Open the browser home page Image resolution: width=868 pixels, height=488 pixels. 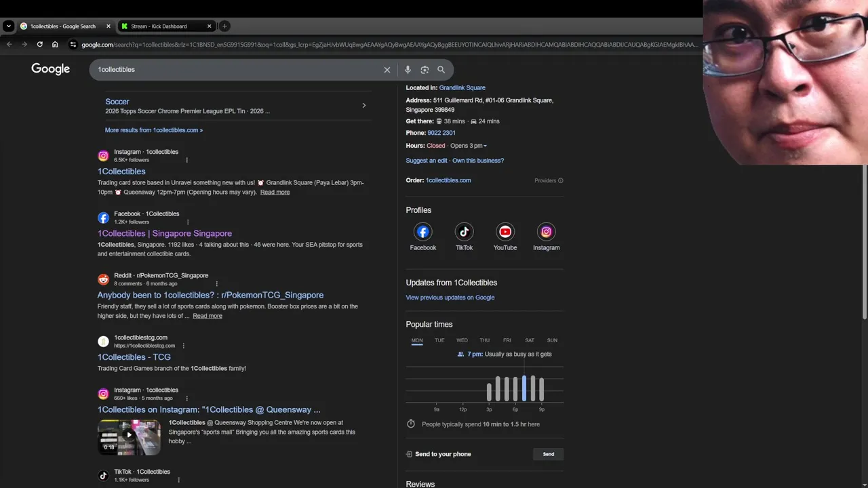(55, 45)
